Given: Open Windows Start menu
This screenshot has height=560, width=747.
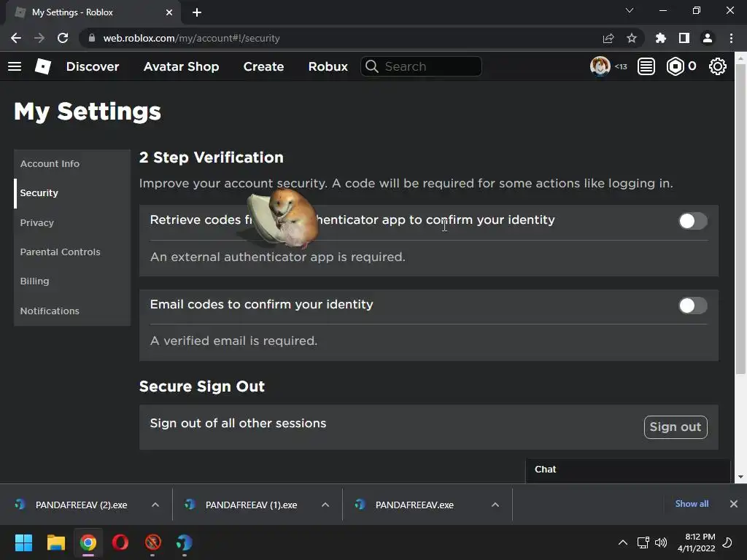Looking at the screenshot, I should (23, 542).
